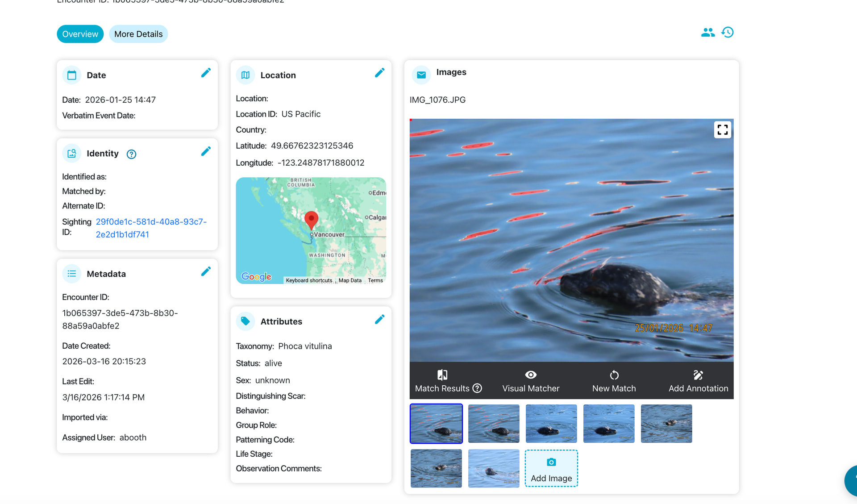Viewport: 857px width, 504px height.
Task: Open the Visual Matcher eye tool
Action: 530,381
